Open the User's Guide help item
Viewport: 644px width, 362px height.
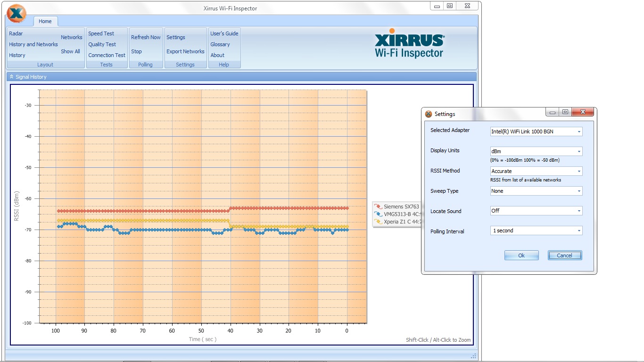click(x=224, y=33)
